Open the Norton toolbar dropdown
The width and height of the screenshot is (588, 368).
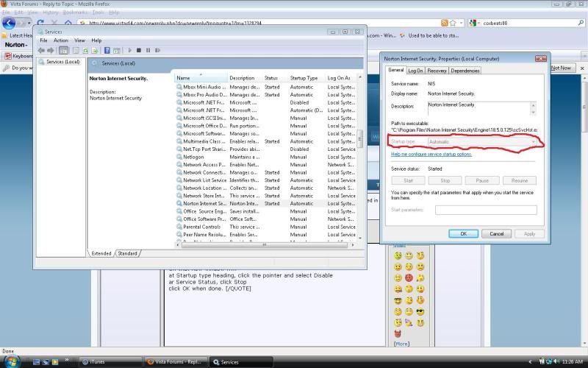(16, 45)
